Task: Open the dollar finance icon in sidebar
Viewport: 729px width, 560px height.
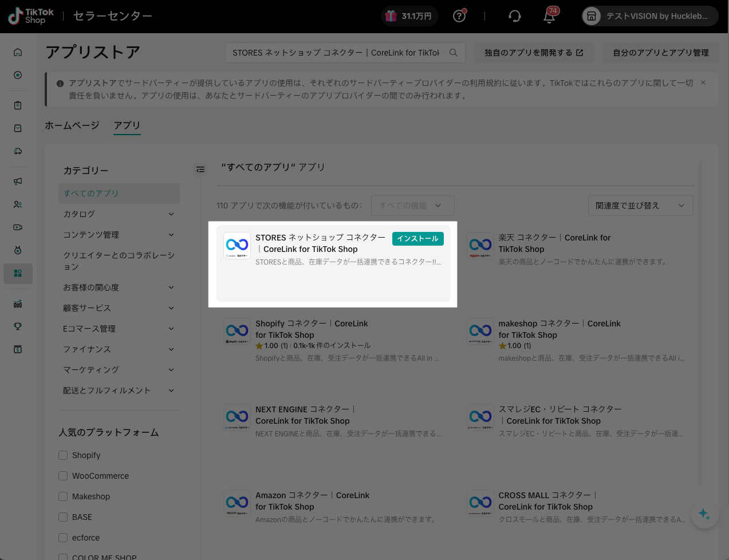Action: pos(18,349)
